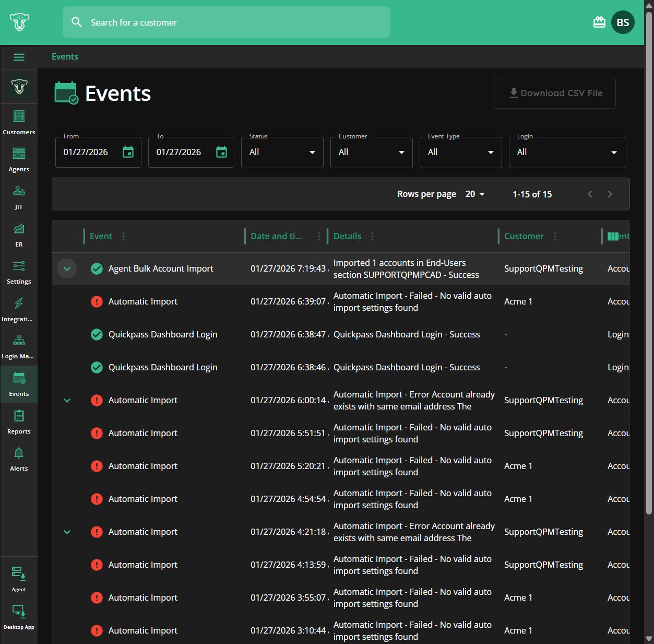Open the Event Type filter dropdown

click(461, 152)
